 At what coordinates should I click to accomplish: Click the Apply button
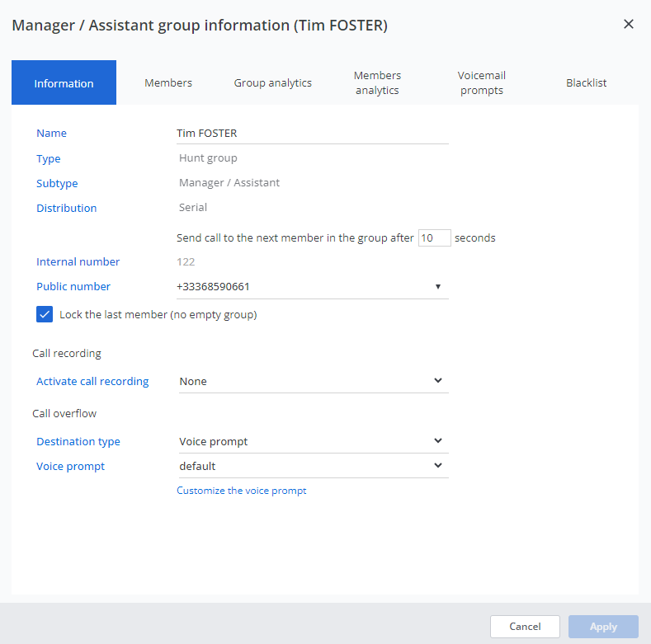603,627
